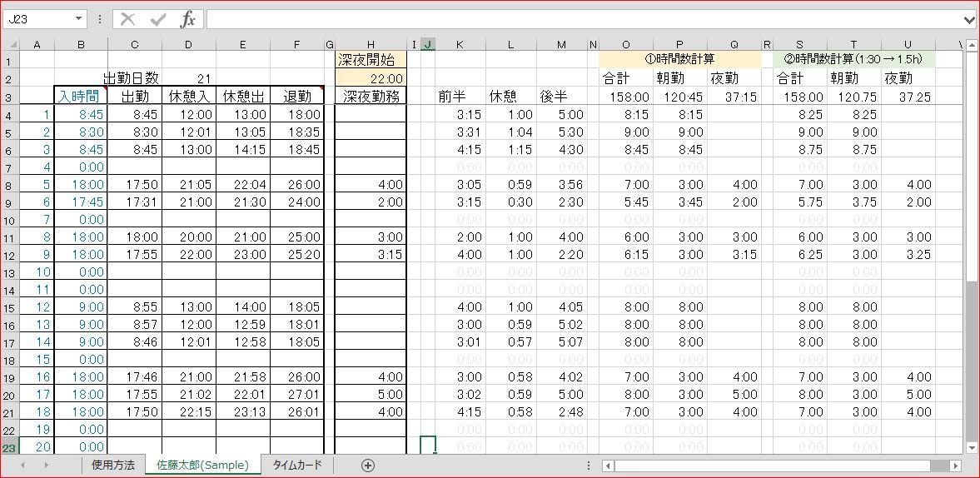980x478 pixels.
Task: Click the 17:31 clock-in cell
Action: (135, 202)
